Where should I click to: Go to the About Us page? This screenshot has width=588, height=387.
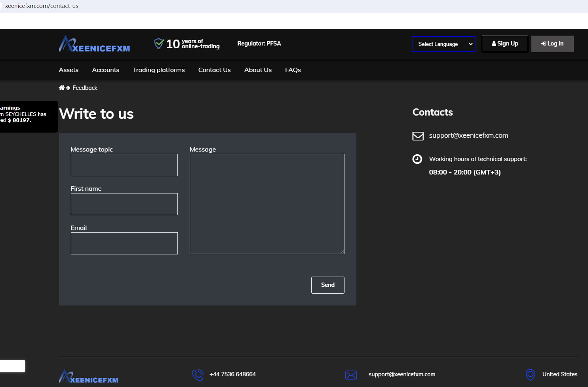258,70
